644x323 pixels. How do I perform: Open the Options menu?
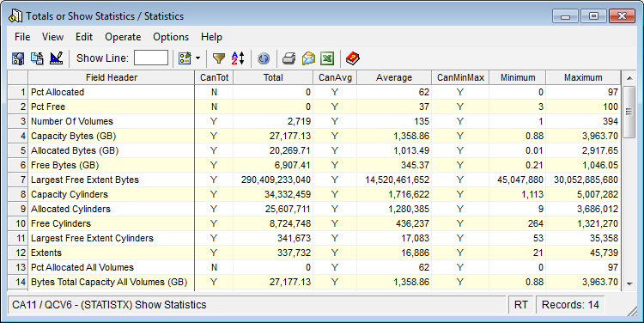point(171,37)
